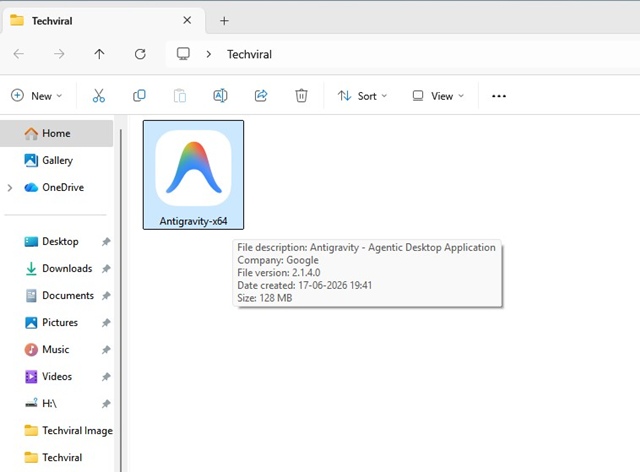
Task: Select the Antigravity-x64 file thumbnail
Action: 193,168
